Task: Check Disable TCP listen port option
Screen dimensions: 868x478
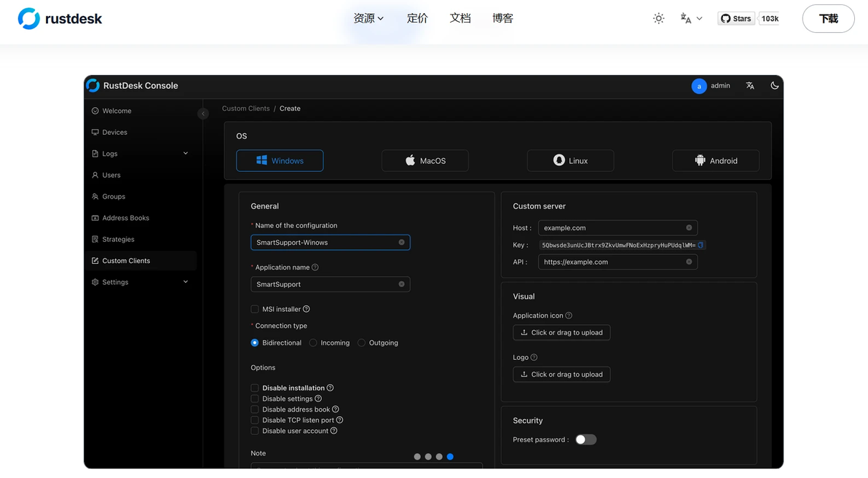Action: tap(255, 420)
